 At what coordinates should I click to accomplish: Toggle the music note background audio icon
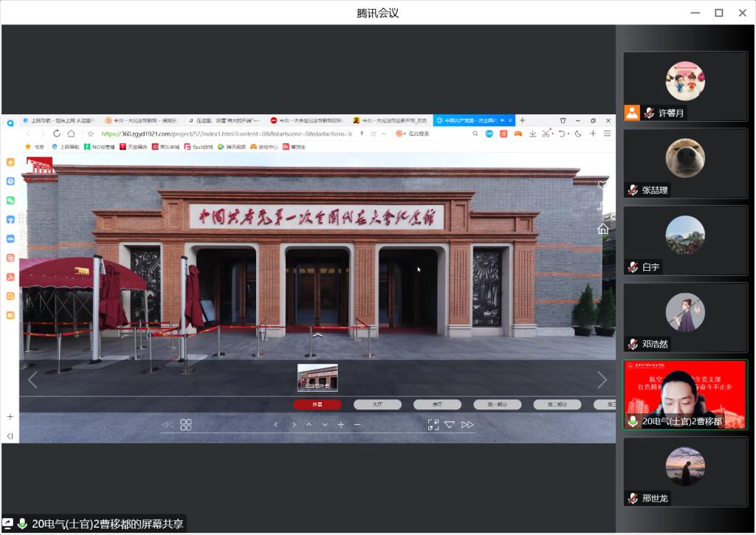click(x=602, y=207)
